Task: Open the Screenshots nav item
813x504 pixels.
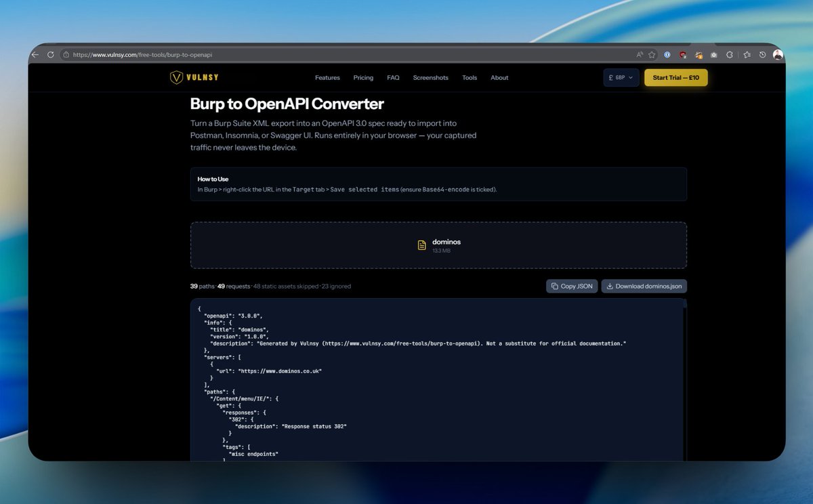Action: (x=431, y=78)
